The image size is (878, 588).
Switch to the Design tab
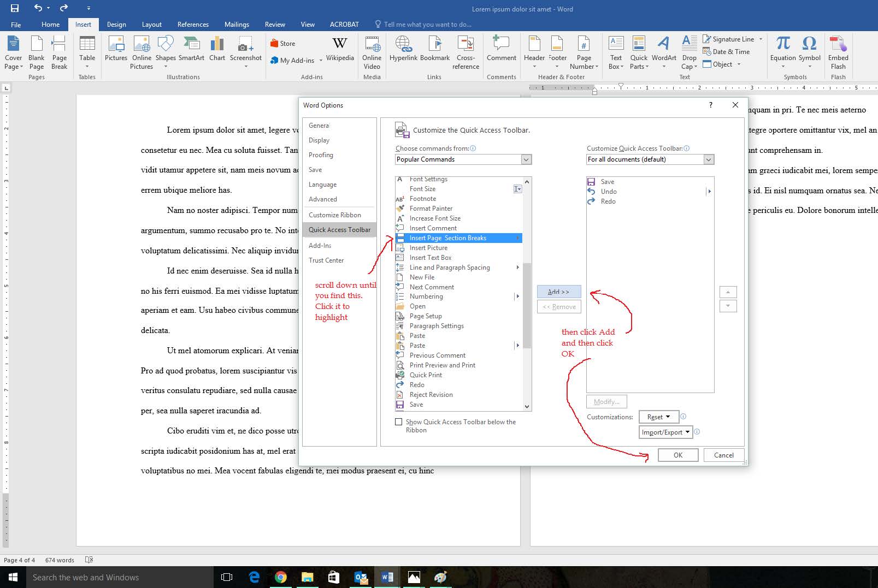point(116,25)
